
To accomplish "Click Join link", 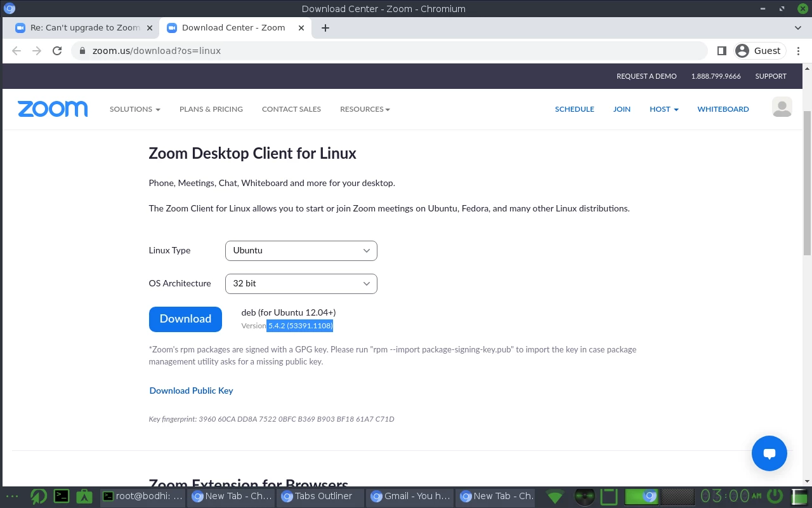I will coord(622,109).
